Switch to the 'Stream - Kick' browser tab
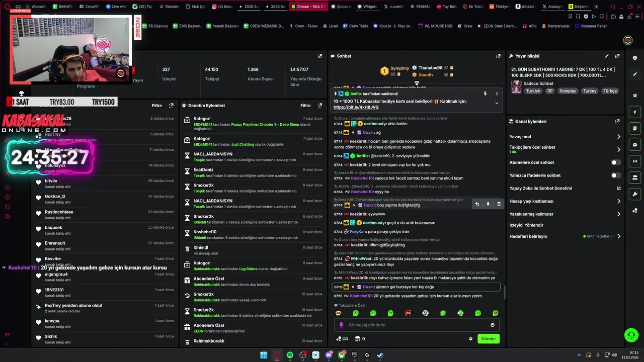Screen dimensions: 644x362 point(309,7)
